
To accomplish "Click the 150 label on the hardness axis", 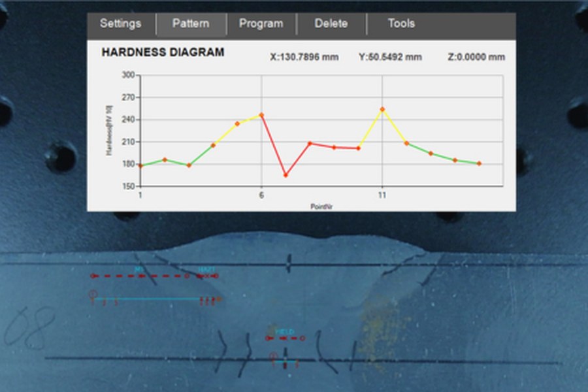I will [x=128, y=186].
